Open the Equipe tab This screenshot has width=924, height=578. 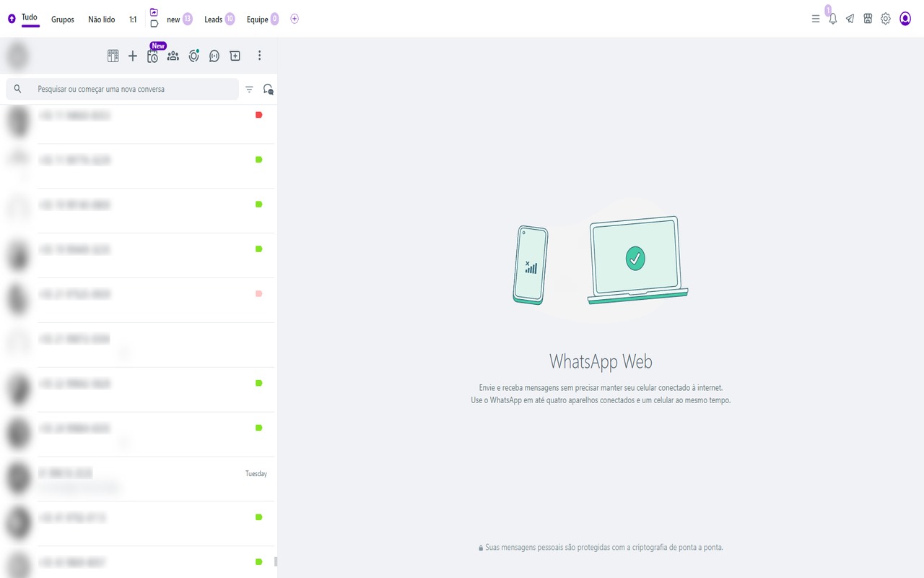point(263,20)
